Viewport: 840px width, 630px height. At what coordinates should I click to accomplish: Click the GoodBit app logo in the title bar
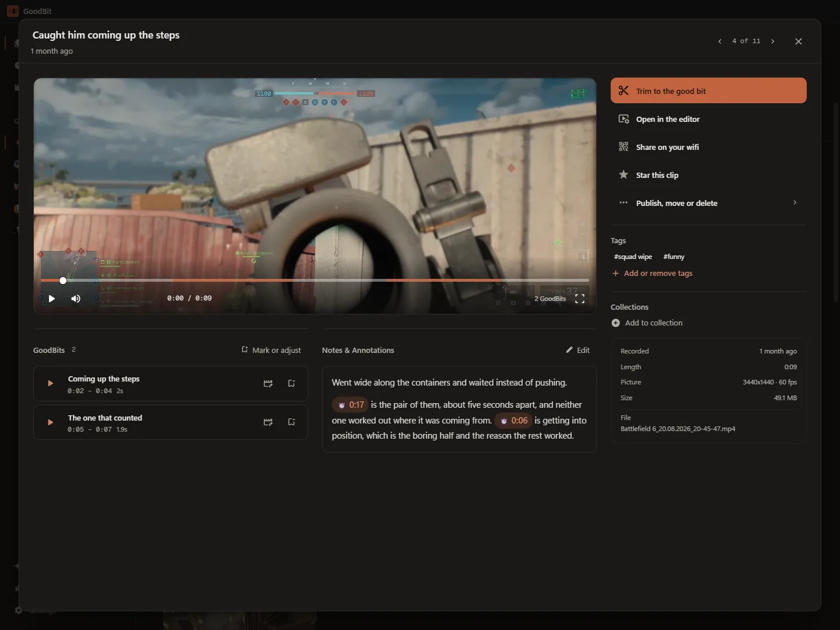coord(13,11)
